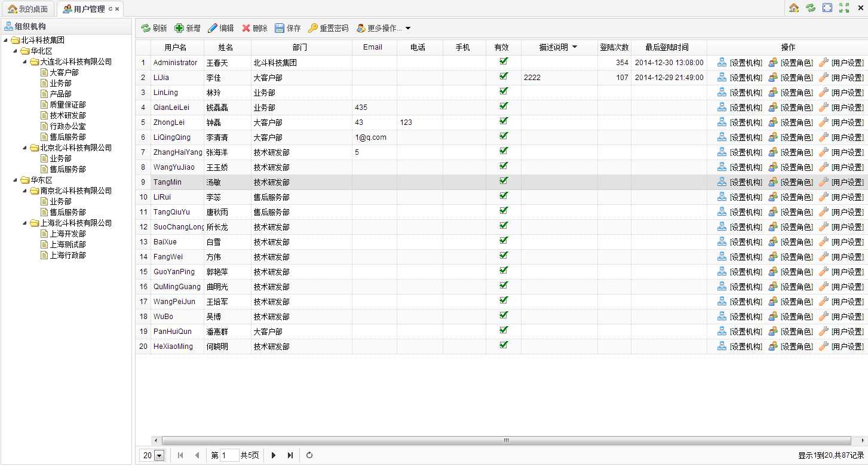Select 技术研发部 under 大连北斗科技有限公司

[x=68, y=115]
